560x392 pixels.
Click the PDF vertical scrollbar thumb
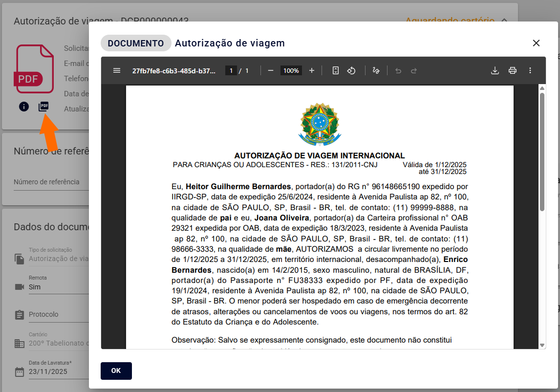coord(542,152)
